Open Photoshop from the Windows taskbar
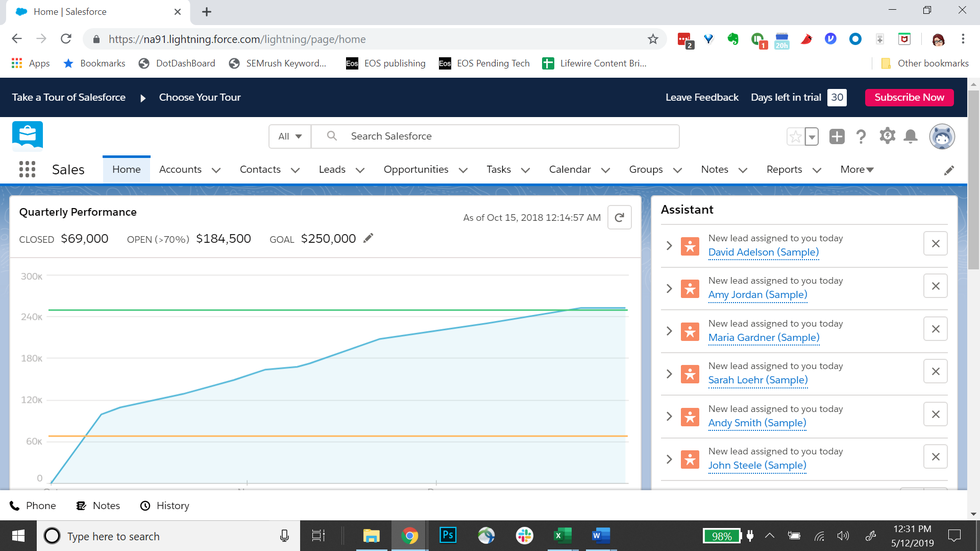Image resolution: width=980 pixels, height=551 pixels. 448,536
